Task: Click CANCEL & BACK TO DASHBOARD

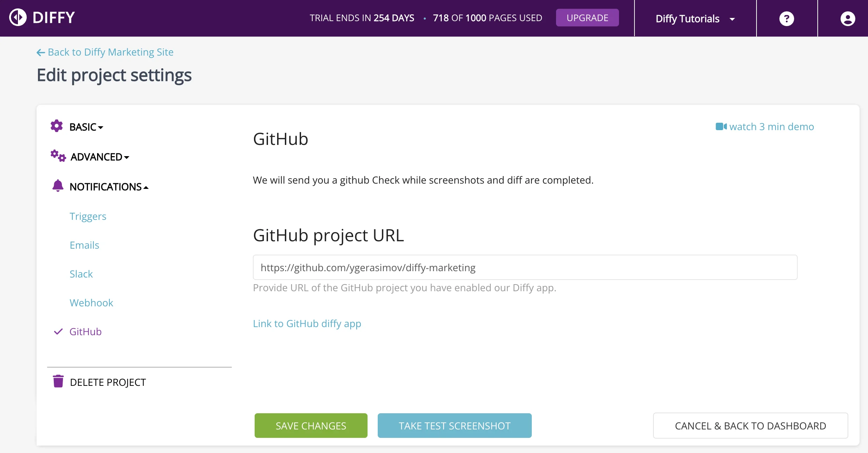Action: (751, 426)
